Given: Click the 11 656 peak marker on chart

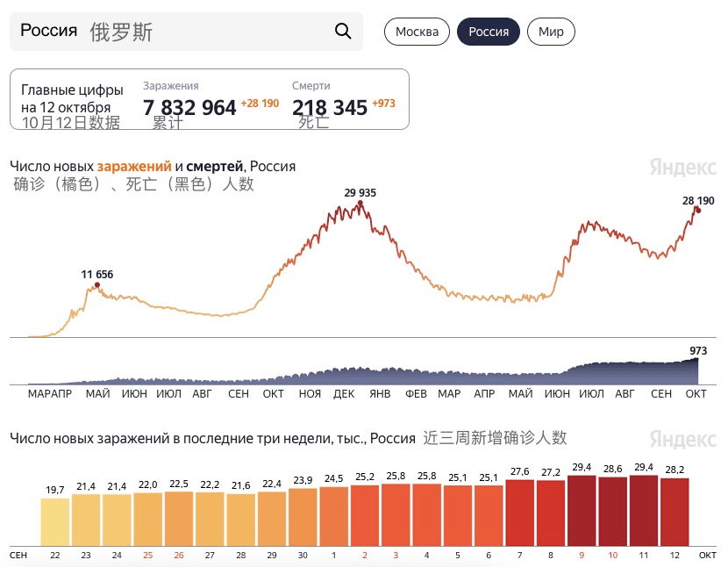Looking at the screenshot, I should click(x=97, y=285).
